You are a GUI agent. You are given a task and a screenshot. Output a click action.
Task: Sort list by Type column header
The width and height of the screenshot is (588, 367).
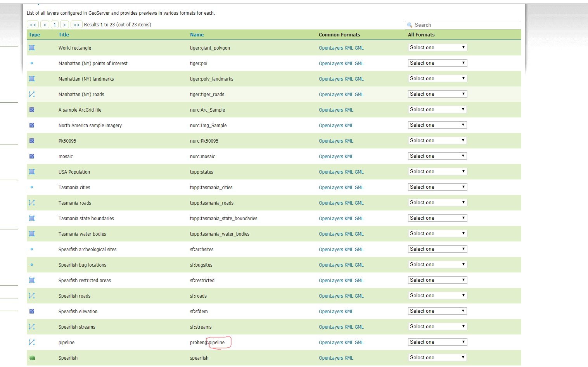(x=34, y=35)
